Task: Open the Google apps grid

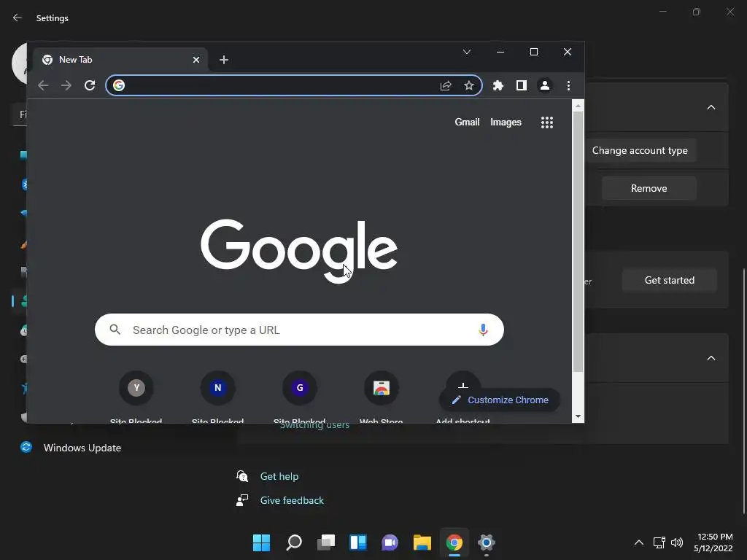Action: [547, 122]
